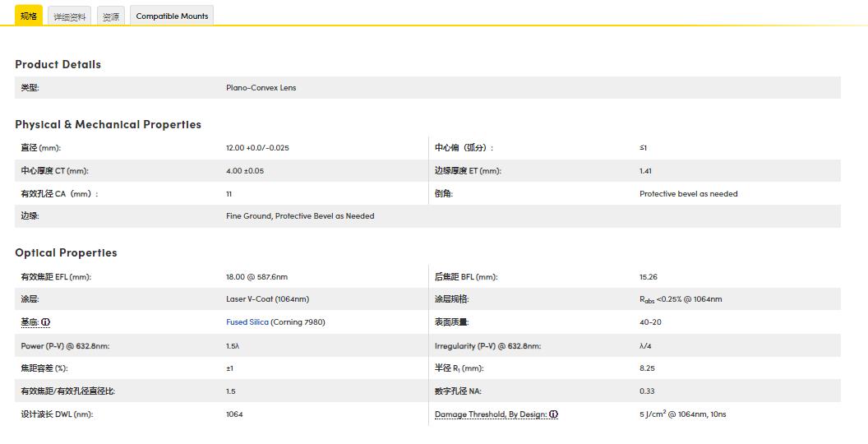Click the Plano-Convex Lens type value
Viewport: 868px width, 444px height.
261,88
